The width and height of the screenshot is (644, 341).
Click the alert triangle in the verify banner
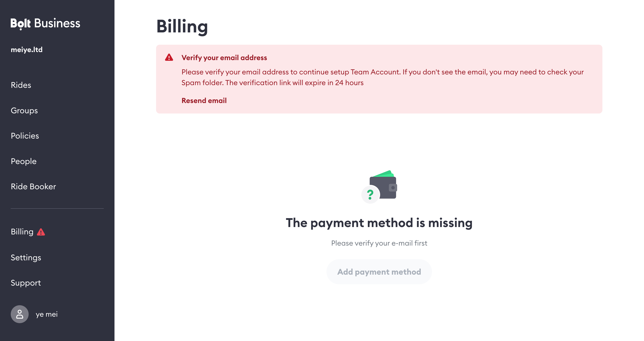point(169,57)
